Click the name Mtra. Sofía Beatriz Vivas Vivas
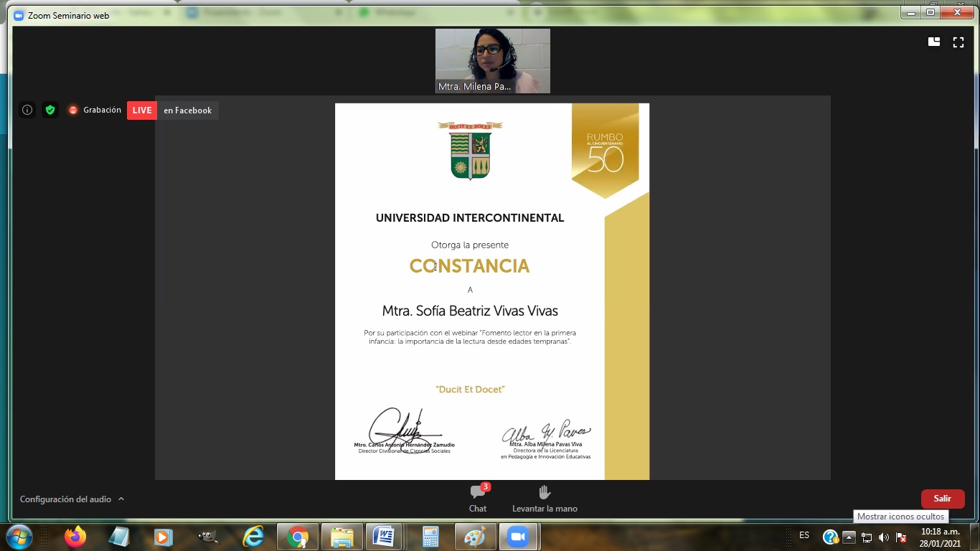Viewport: 980px width, 551px height. tap(470, 311)
